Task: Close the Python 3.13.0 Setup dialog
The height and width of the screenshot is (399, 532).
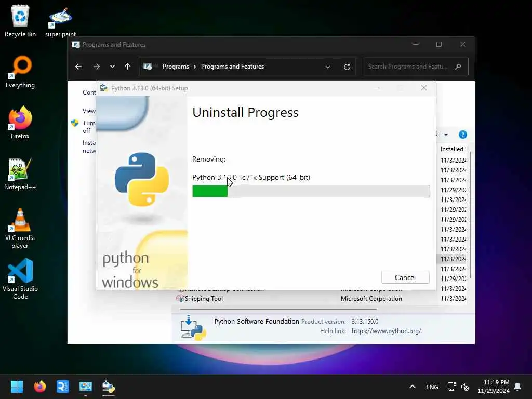Action: point(424,88)
